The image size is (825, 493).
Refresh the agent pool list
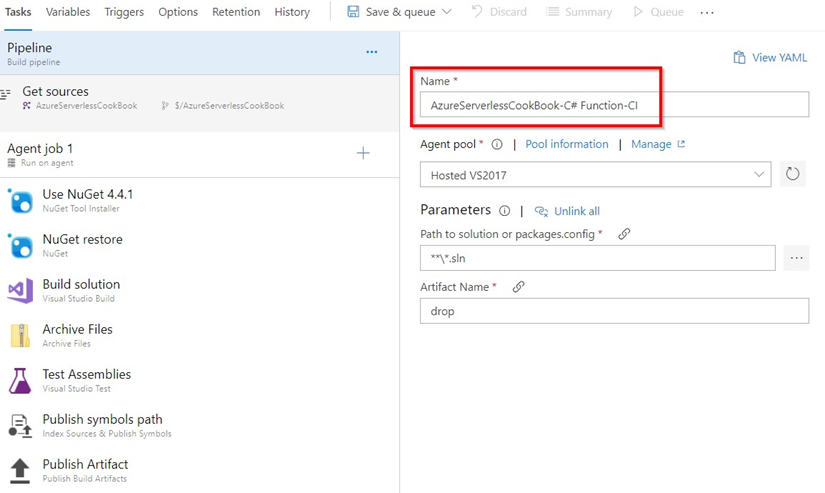coord(792,174)
